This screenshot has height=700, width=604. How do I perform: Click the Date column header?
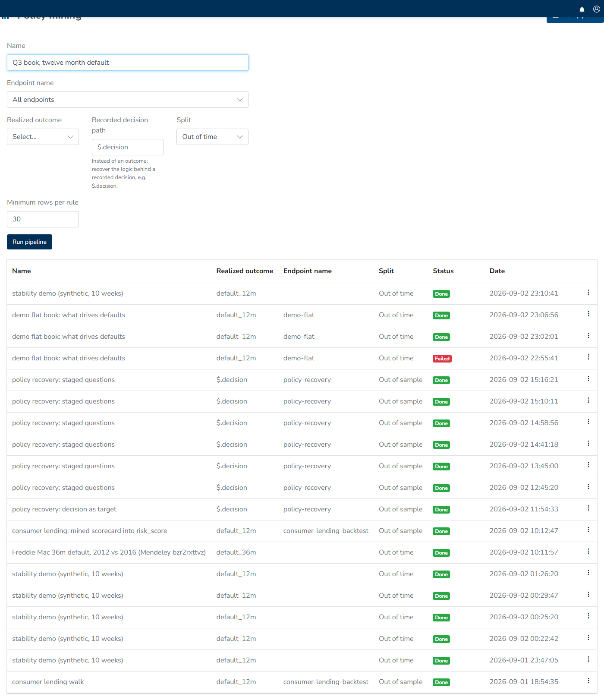click(x=497, y=271)
